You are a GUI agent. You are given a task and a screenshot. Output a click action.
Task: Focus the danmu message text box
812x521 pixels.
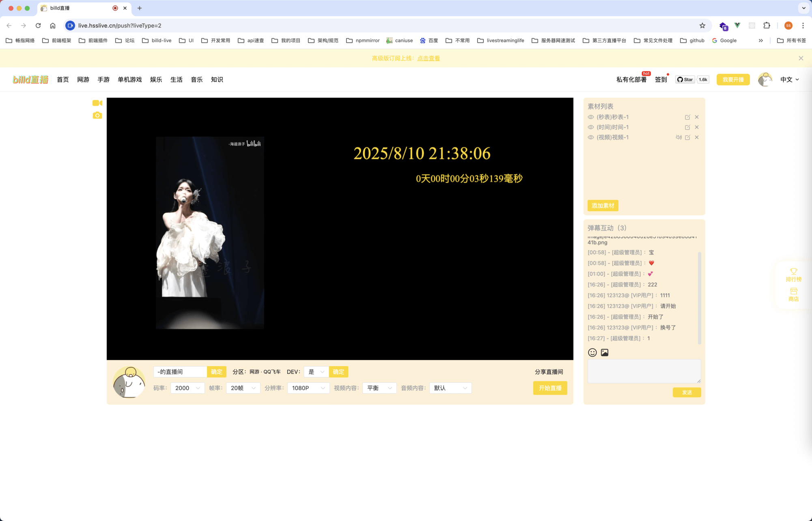pyautogui.click(x=644, y=371)
